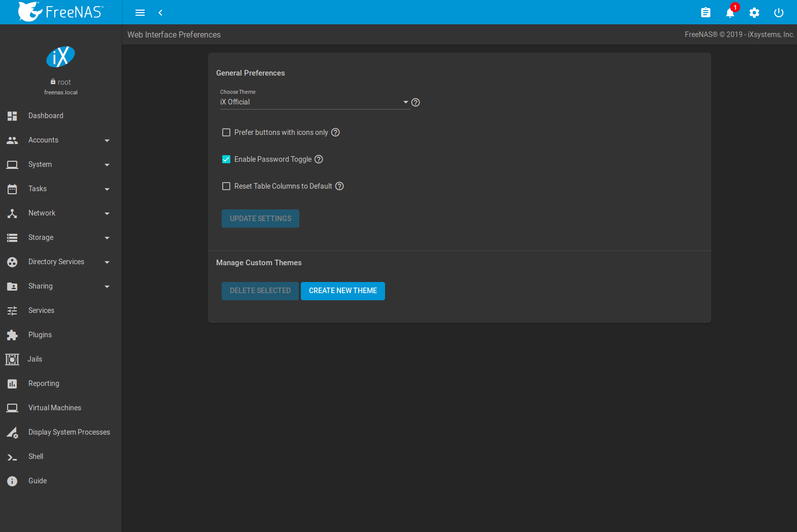Click the Reporting chart icon
Viewport: 797px width, 532px height.
click(12, 384)
